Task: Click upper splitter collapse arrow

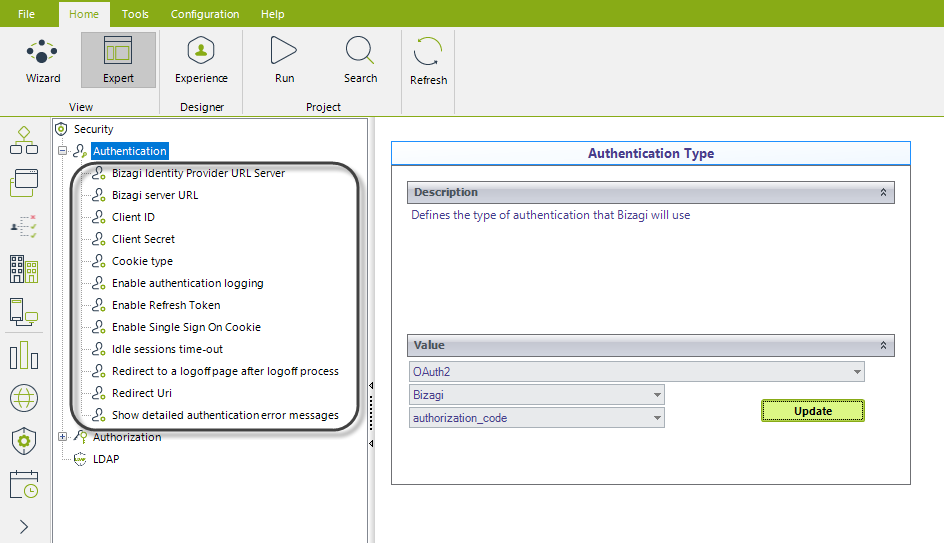Action: tap(371, 385)
